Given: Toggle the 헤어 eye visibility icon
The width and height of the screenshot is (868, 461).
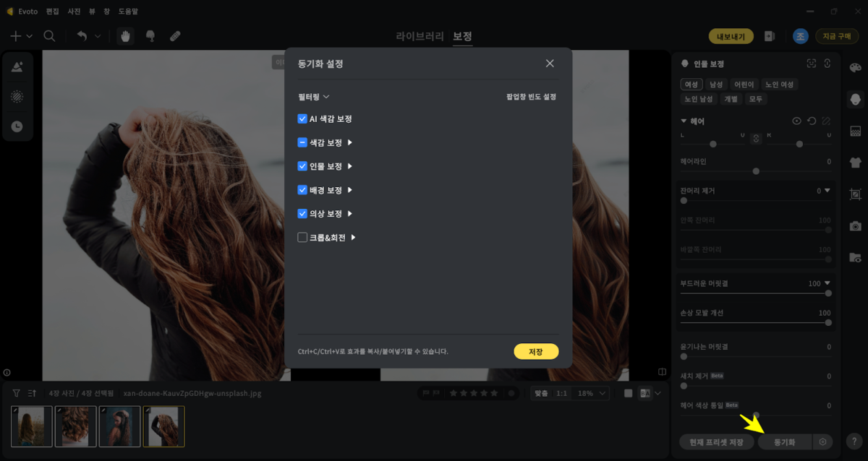Looking at the screenshot, I should click(x=796, y=121).
